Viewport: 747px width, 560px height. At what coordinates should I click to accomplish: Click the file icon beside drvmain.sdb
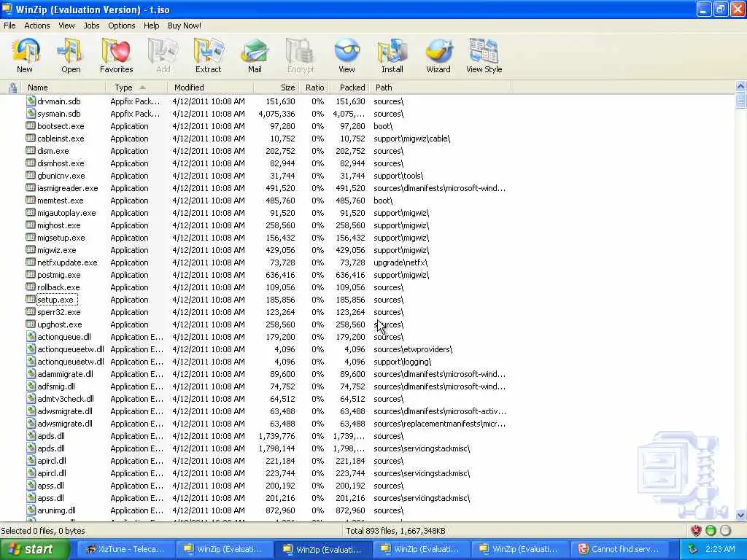pyautogui.click(x=31, y=101)
